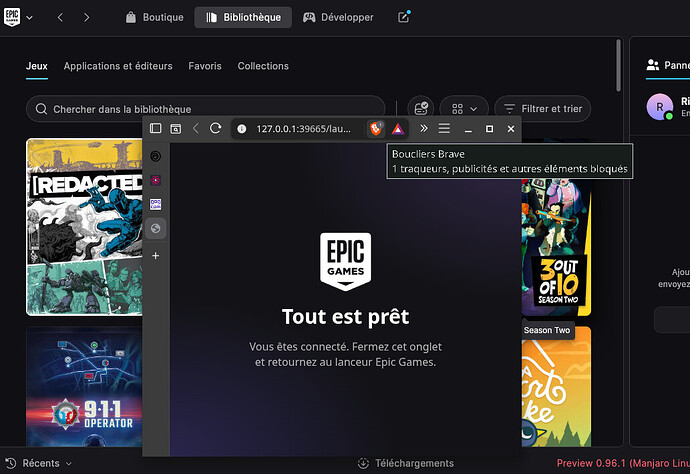Open the Développer tab
Screen dimensions: 690x474
(338, 17)
